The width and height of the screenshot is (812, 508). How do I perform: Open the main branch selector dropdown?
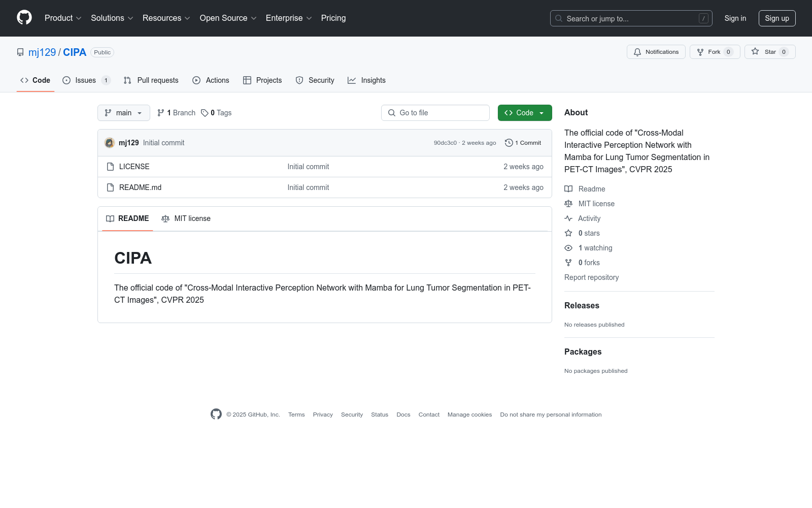pos(124,113)
